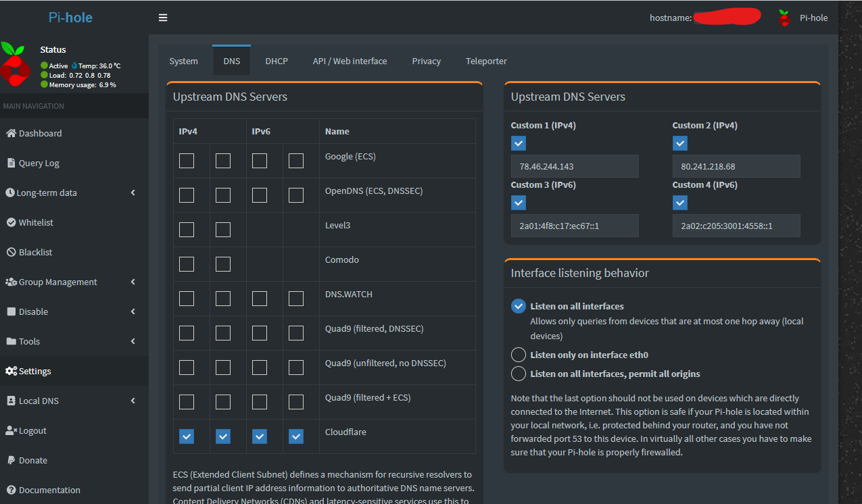Click the Tools folder icon
862x504 pixels.
point(11,341)
